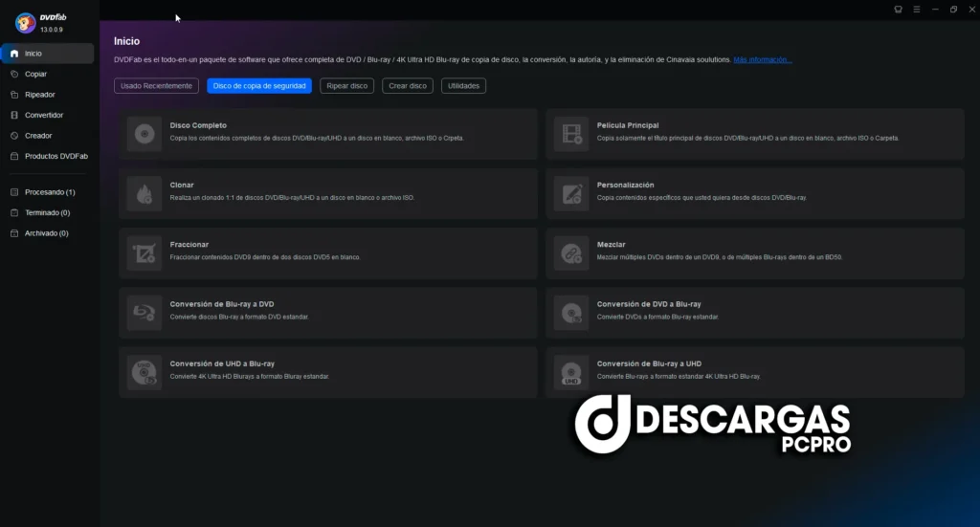Select the Usado Recientemente tab
The width and height of the screenshot is (980, 527).
(157, 86)
